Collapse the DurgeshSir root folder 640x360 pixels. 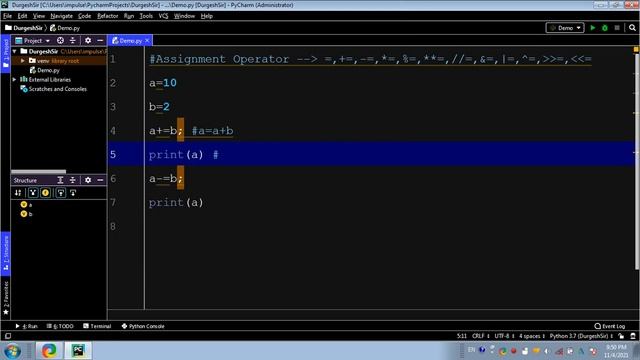tap(15, 51)
